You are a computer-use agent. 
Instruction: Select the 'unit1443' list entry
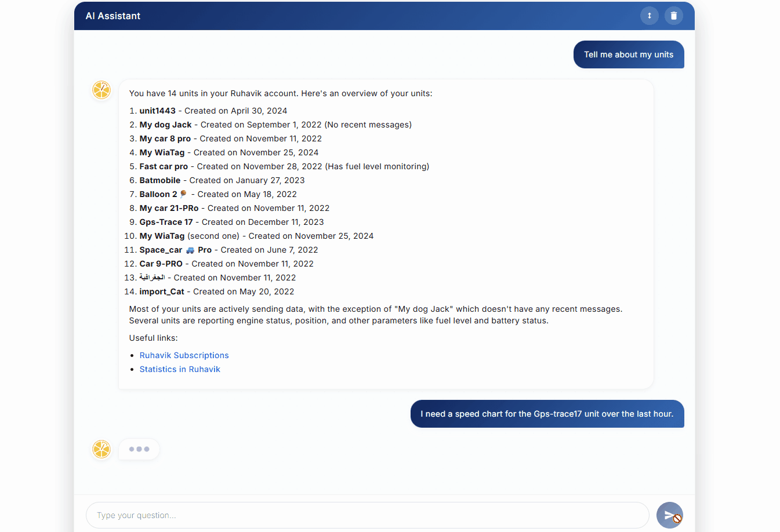click(213, 111)
